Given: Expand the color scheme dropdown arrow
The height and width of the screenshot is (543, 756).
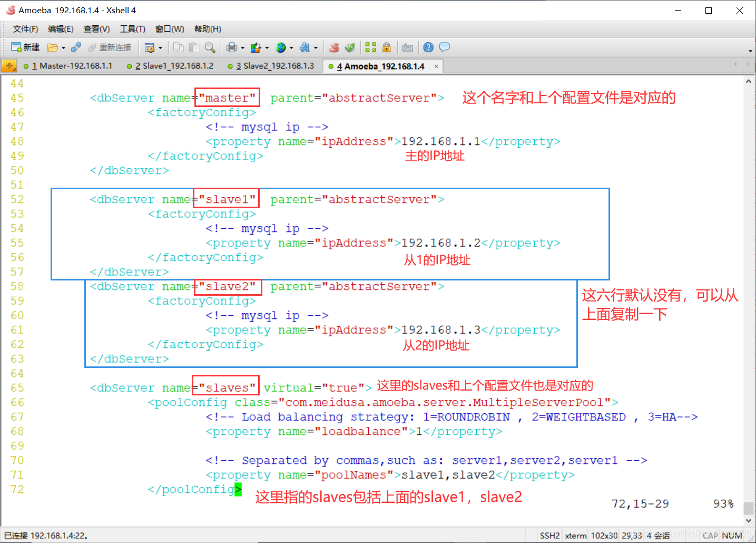Looking at the screenshot, I should (267, 47).
